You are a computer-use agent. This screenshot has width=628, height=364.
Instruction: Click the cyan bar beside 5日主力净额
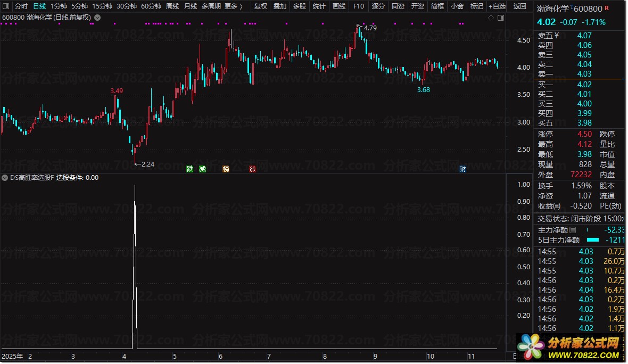[x=593, y=240]
